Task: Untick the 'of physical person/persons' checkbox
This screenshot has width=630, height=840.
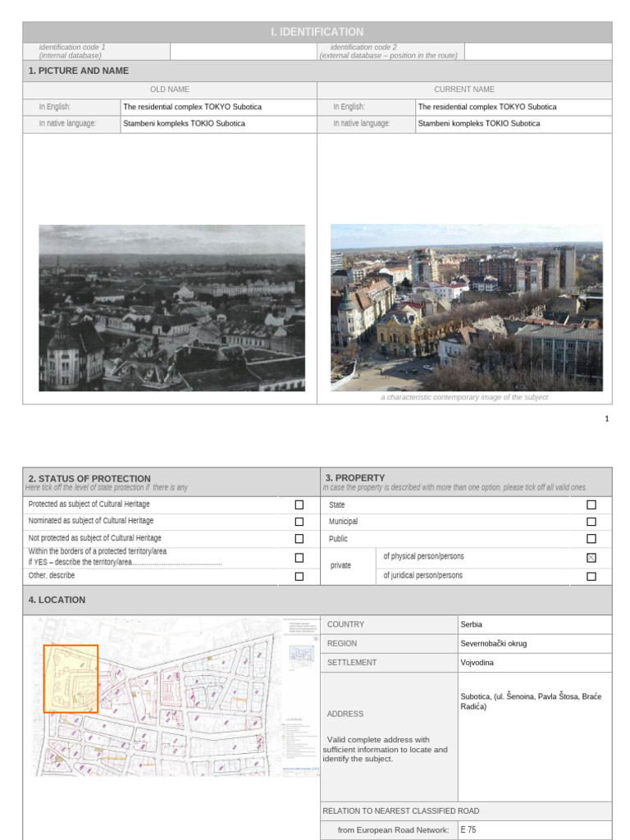Action: [x=591, y=558]
